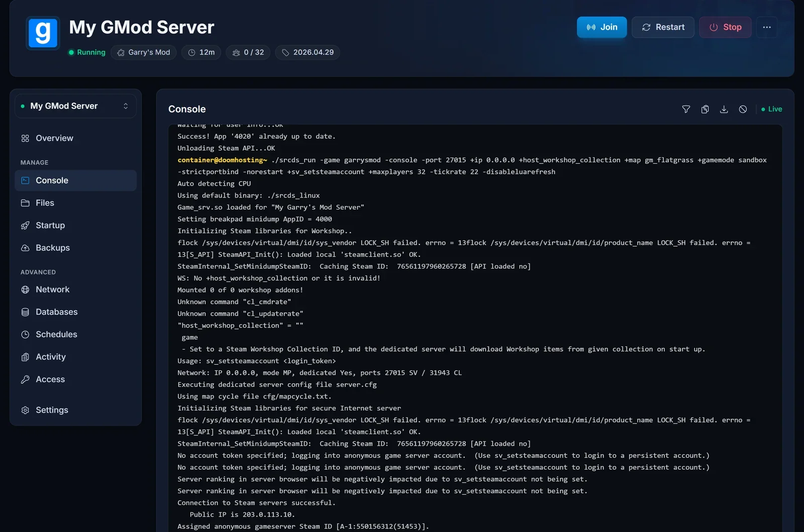804x532 pixels.
Task: Click the container@doomhosting~ prompt text
Action: coord(222,160)
